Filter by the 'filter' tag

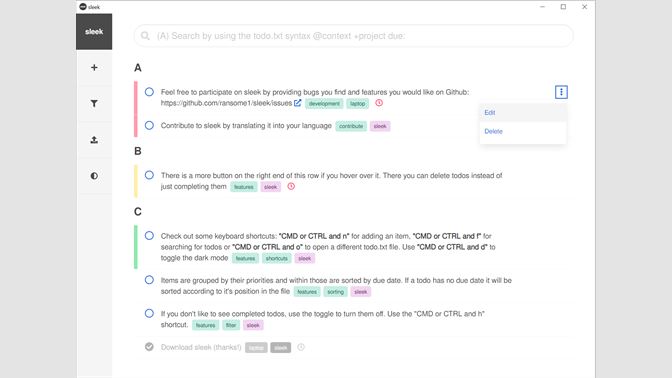pyautogui.click(x=231, y=325)
